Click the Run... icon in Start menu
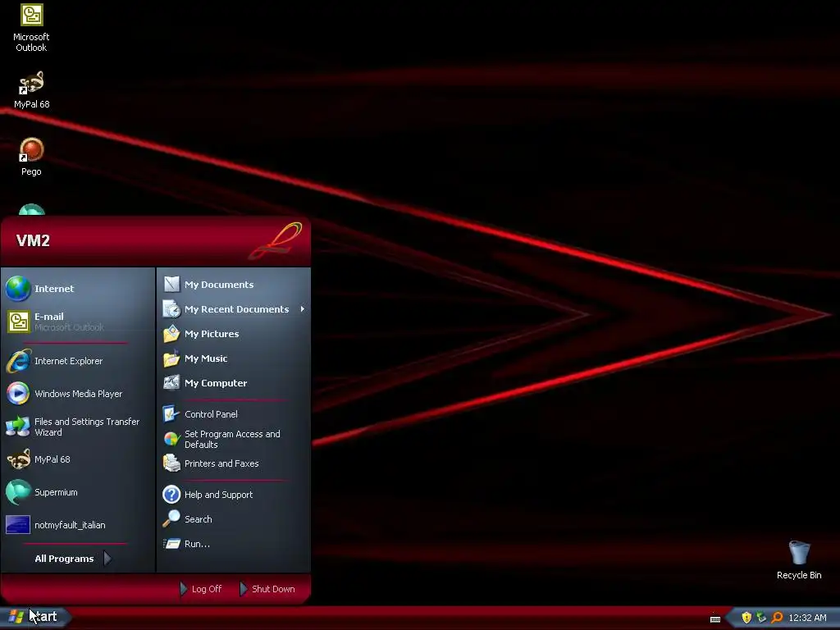The image size is (840, 630). pos(171,544)
